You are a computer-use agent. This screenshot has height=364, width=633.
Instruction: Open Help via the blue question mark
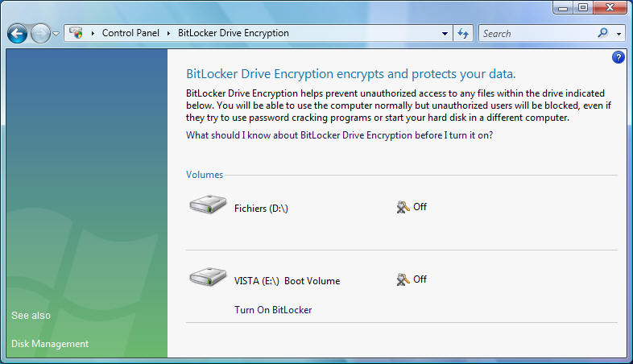tap(619, 57)
